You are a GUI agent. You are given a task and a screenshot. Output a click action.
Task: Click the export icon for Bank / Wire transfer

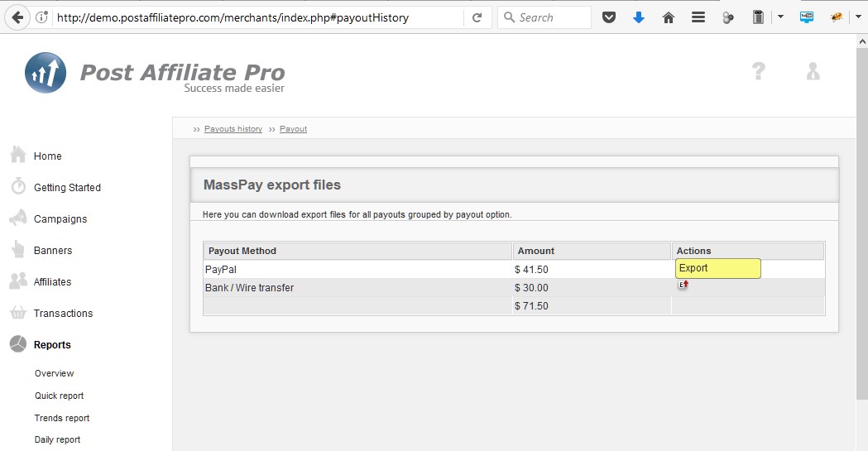(x=683, y=285)
